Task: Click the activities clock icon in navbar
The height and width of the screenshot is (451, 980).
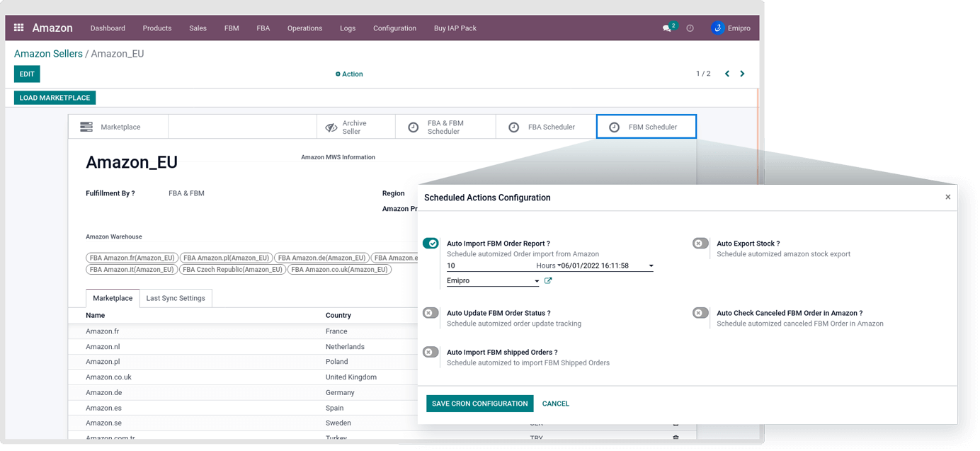Action: [x=690, y=28]
